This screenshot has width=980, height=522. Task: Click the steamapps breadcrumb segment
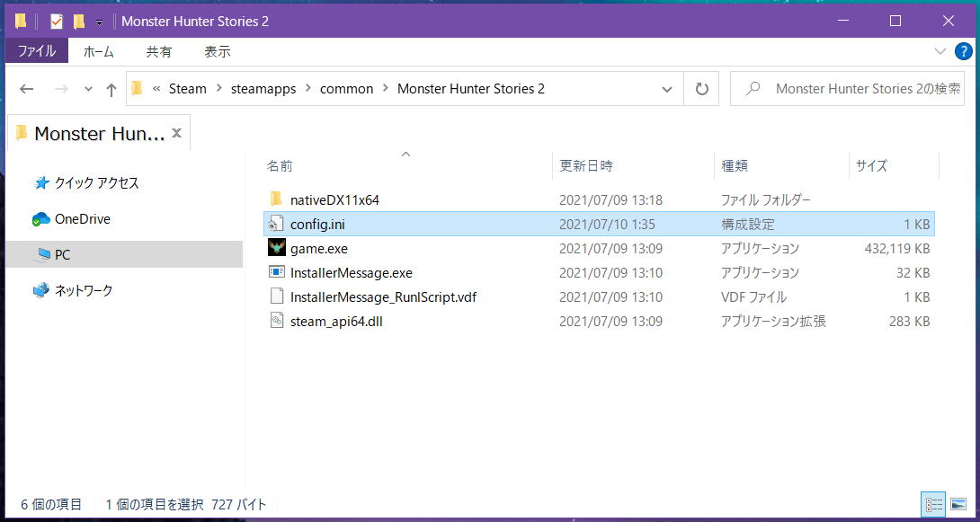coord(263,89)
